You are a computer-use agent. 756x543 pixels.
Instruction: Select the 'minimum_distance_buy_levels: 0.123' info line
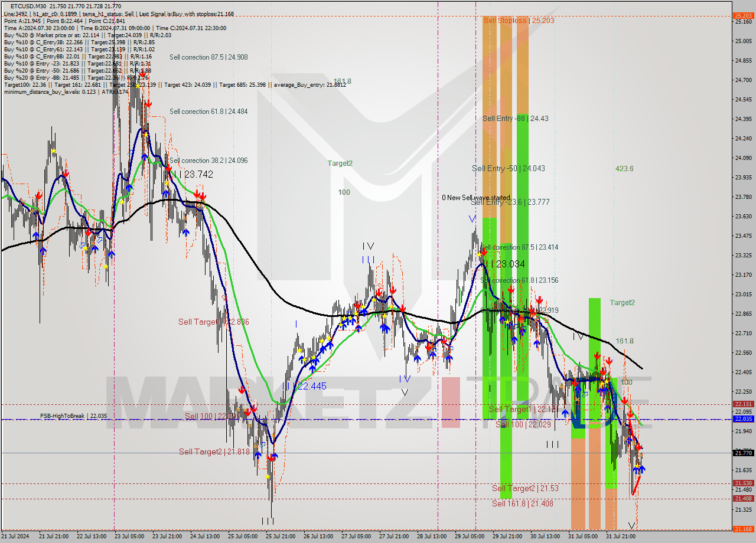(66, 91)
